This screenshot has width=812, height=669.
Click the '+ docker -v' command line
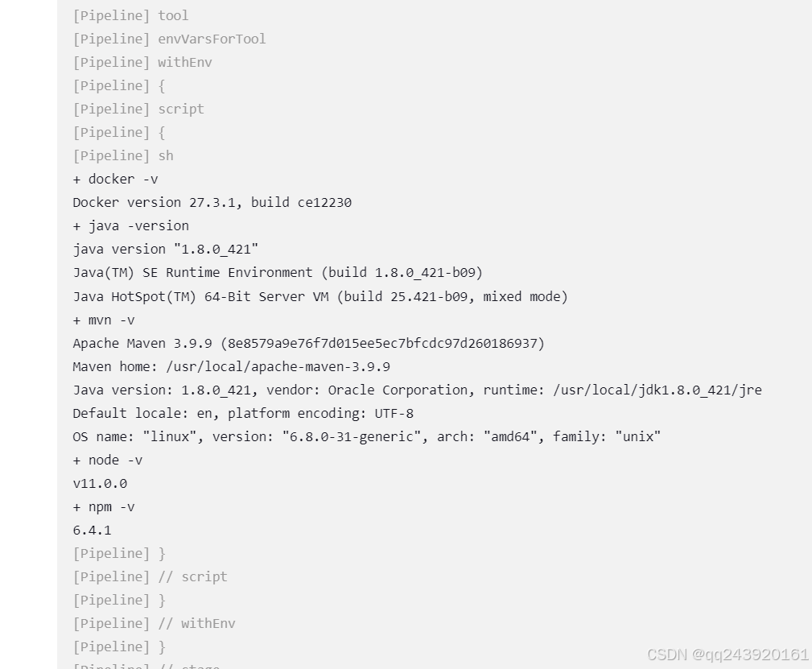point(115,180)
